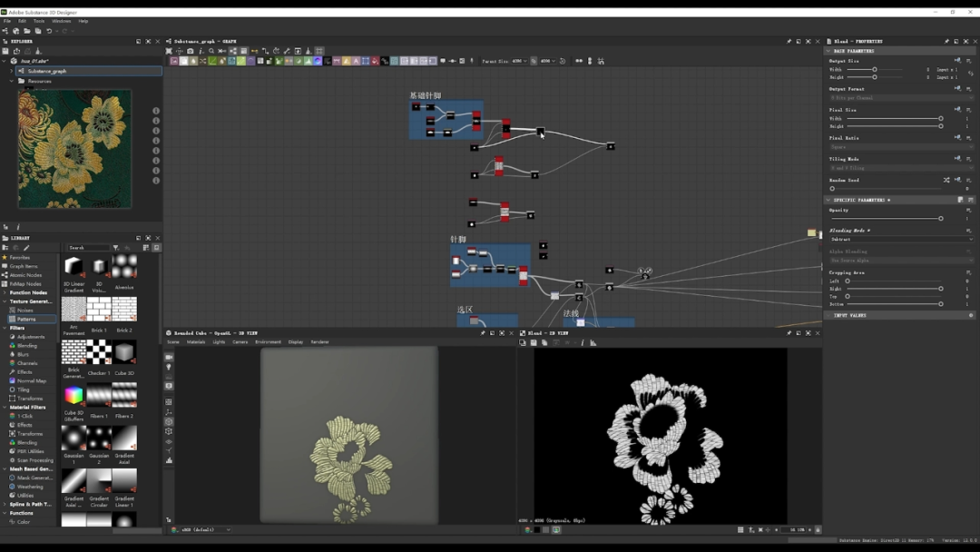The width and height of the screenshot is (980, 552).
Task: Click the undo arrow in main toolbar
Action: click(49, 31)
